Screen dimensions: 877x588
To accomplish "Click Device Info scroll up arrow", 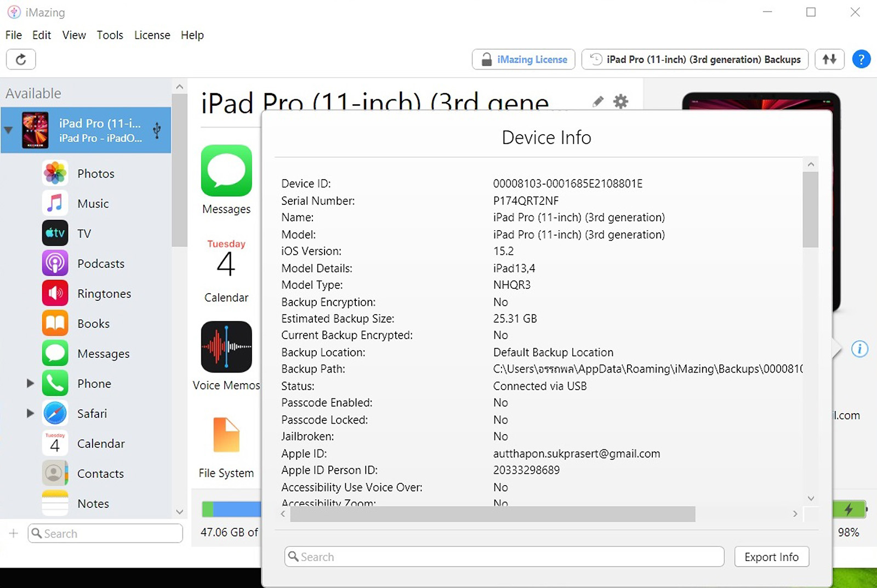I will click(x=811, y=164).
